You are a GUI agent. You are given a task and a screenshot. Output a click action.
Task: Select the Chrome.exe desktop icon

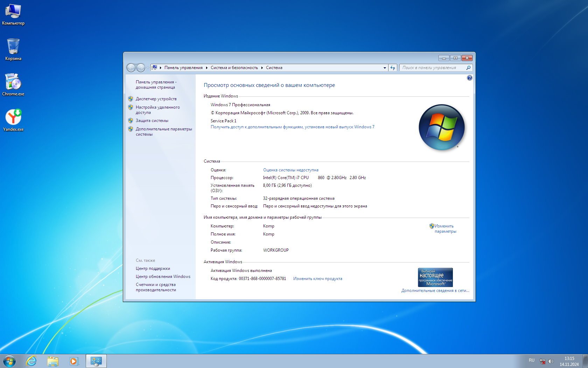click(13, 84)
